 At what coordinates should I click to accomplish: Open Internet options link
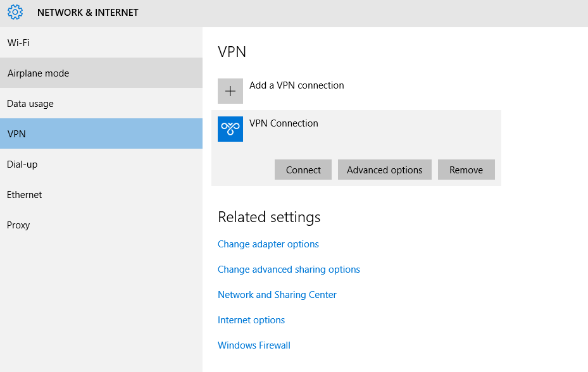coord(251,320)
